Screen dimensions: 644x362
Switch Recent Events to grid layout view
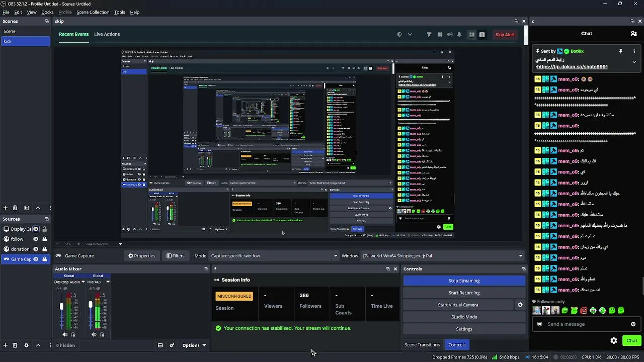(472, 35)
